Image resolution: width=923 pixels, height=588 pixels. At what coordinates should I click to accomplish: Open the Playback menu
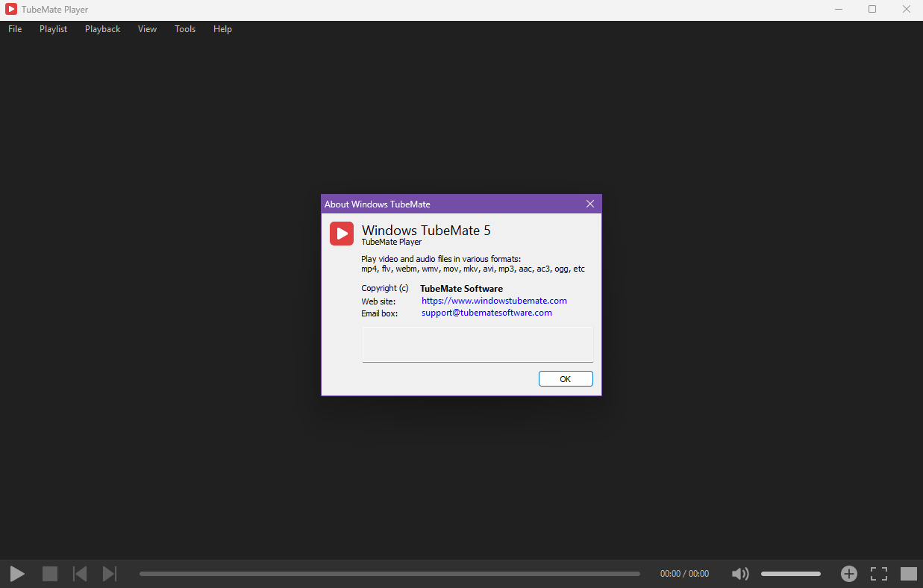pos(102,29)
